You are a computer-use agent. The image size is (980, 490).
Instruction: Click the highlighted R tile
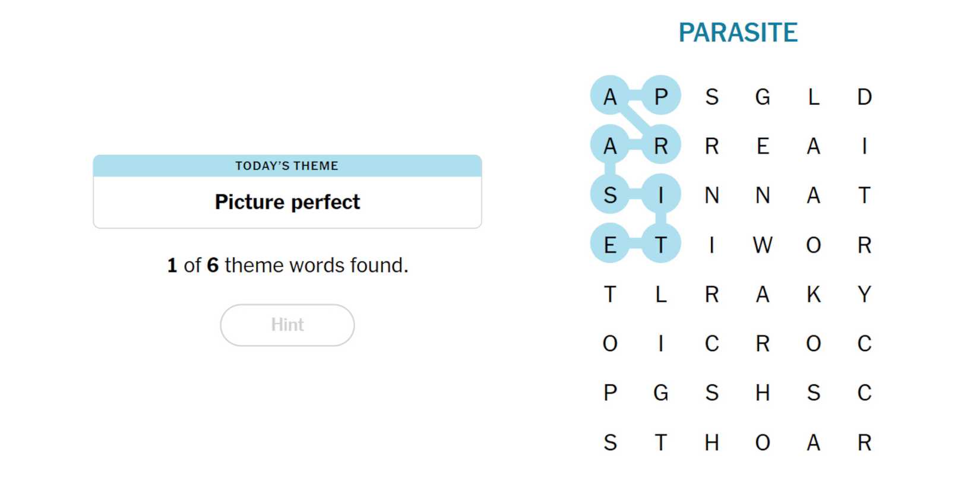click(x=661, y=146)
